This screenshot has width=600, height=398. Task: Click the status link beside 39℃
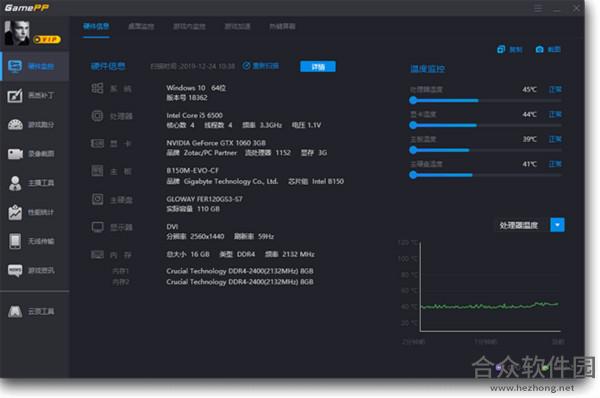point(555,139)
